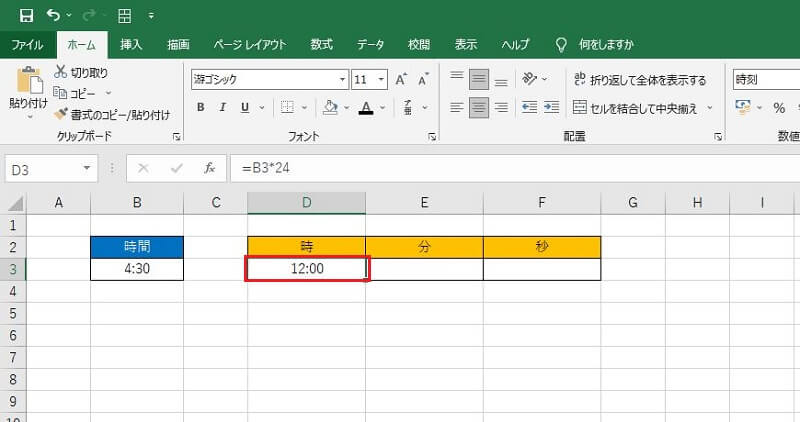Open the 表示 tab
Image resolution: width=800 pixels, height=422 pixels.
(466, 45)
